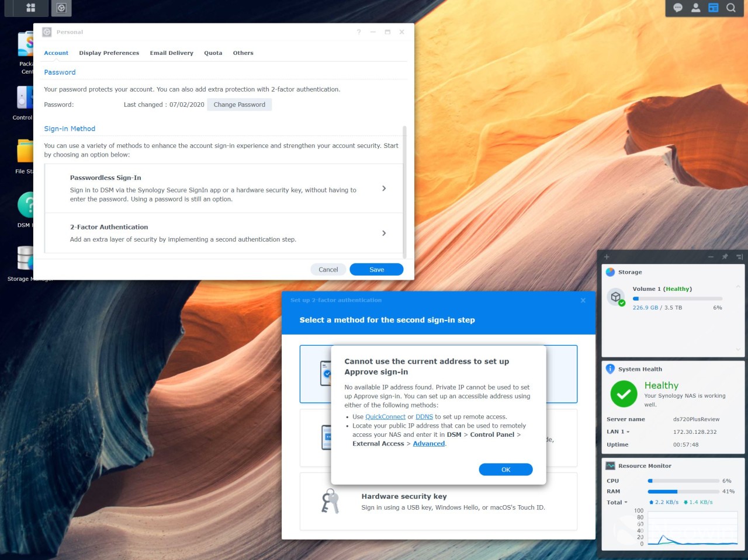
Task: Toggle the widgets panel icon in the taskbar
Action: click(713, 8)
